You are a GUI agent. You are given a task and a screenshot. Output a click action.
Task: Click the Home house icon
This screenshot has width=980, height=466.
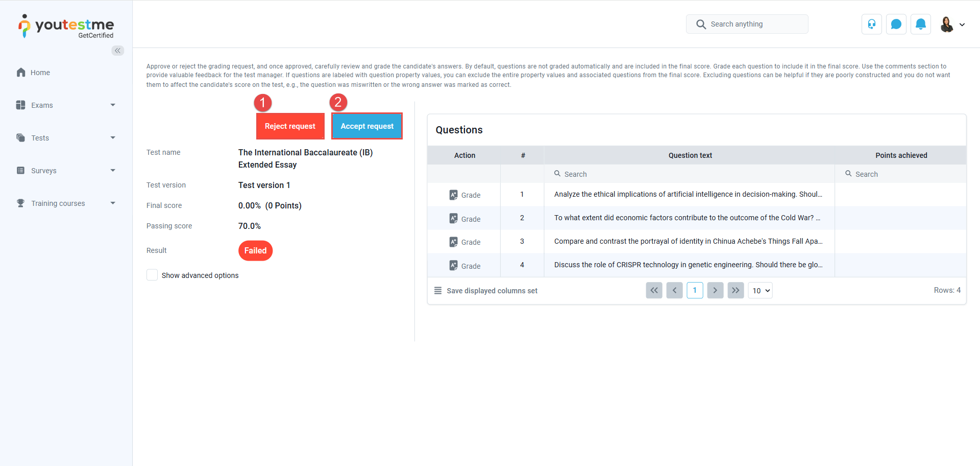[x=21, y=73]
